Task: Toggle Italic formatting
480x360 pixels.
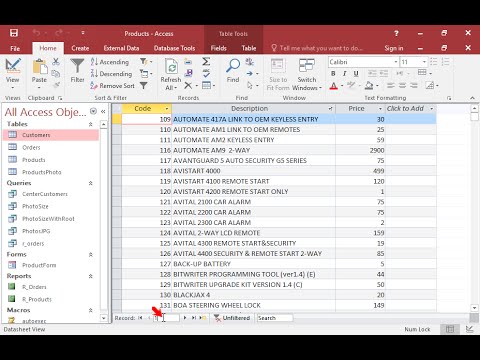Action: 345,73
